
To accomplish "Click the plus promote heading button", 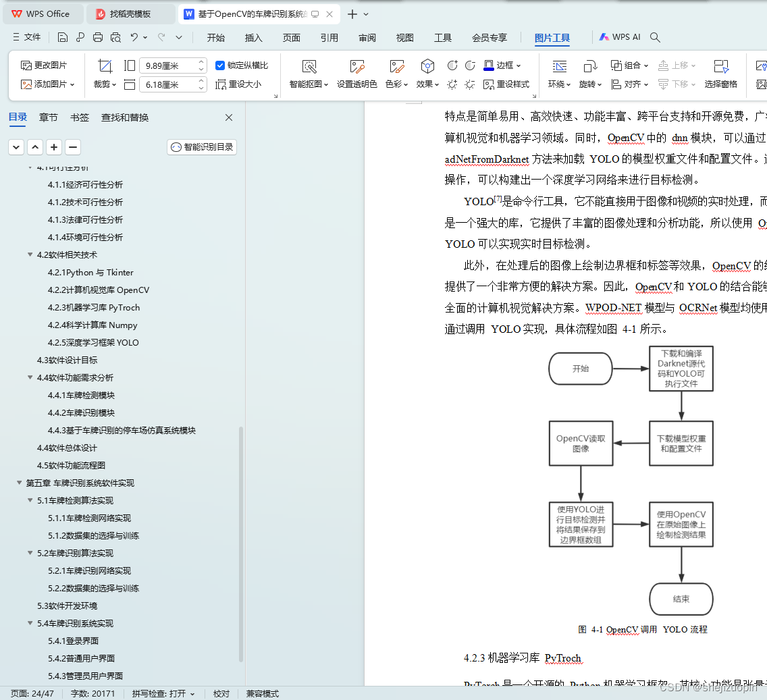I will pyautogui.click(x=54, y=146).
